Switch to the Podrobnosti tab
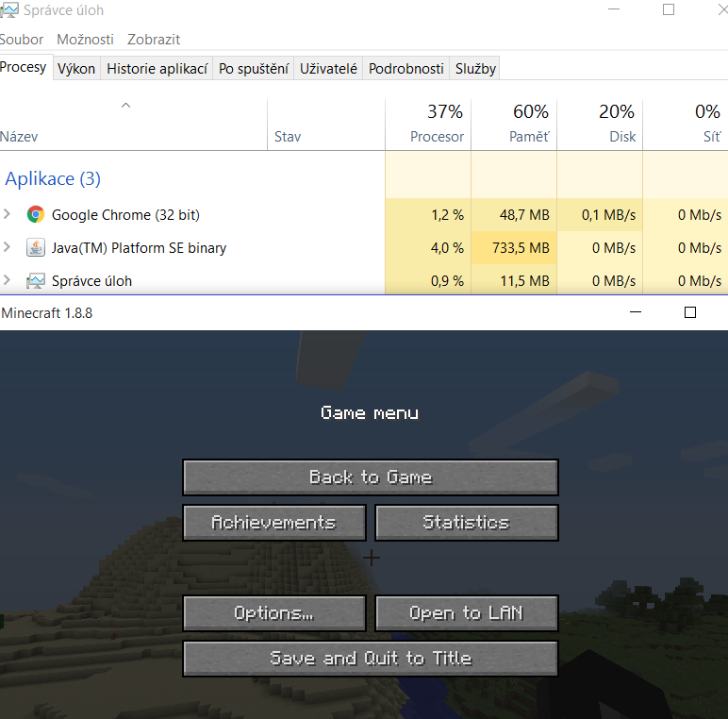This screenshot has width=728, height=719. (x=405, y=68)
